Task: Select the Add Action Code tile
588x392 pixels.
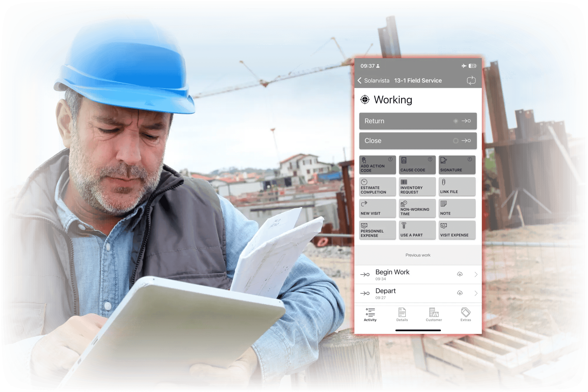Action: click(x=377, y=165)
